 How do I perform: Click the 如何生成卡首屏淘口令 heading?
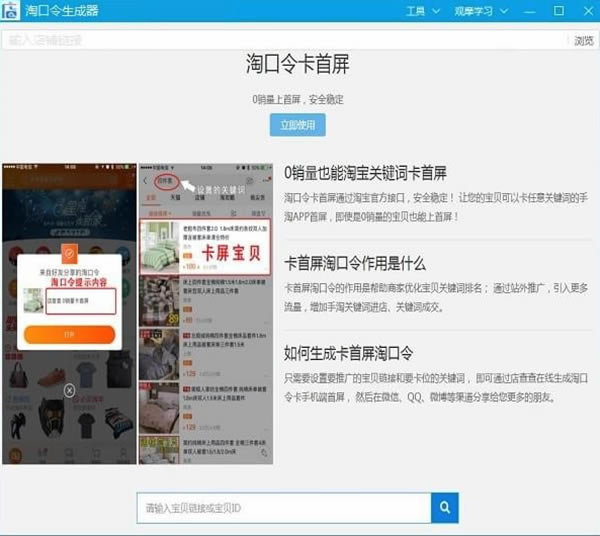pos(348,353)
